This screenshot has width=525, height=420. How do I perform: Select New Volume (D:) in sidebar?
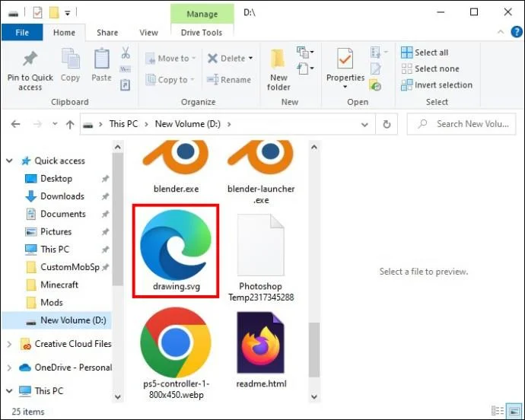57,320
